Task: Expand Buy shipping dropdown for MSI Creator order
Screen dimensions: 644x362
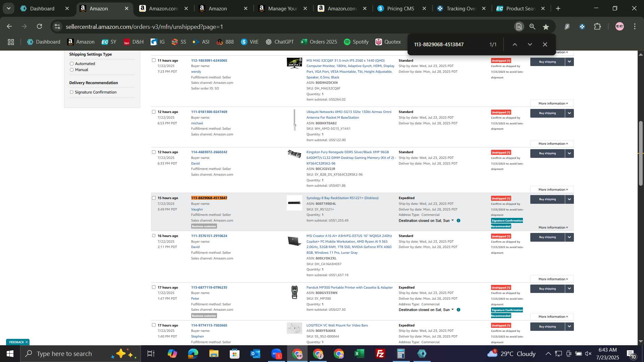Action: pyautogui.click(x=569, y=237)
